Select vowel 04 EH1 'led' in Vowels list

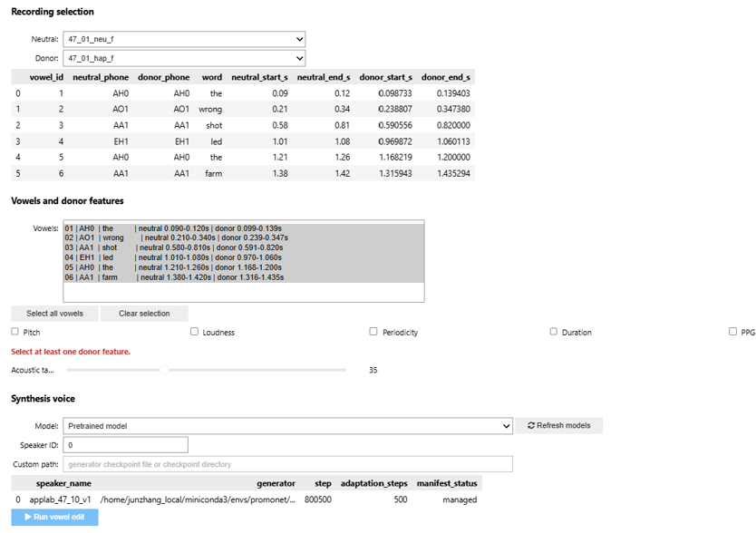pyautogui.click(x=244, y=257)
